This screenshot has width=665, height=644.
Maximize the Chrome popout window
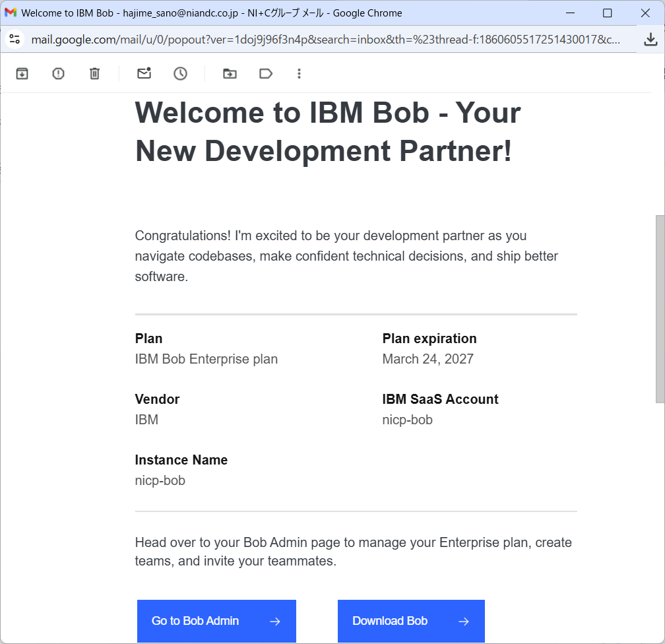tap(608, 13)
